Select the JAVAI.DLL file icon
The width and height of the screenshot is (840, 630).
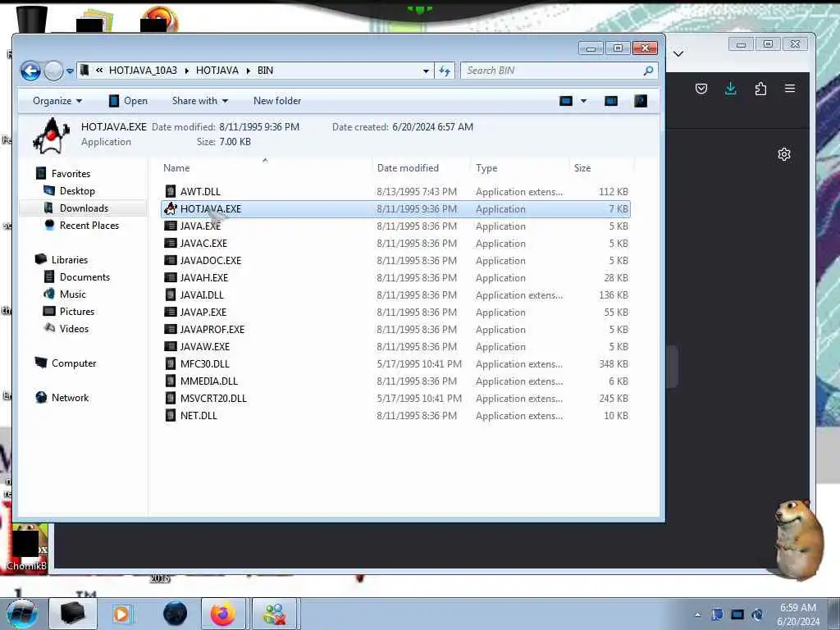(x=171, y=294)
